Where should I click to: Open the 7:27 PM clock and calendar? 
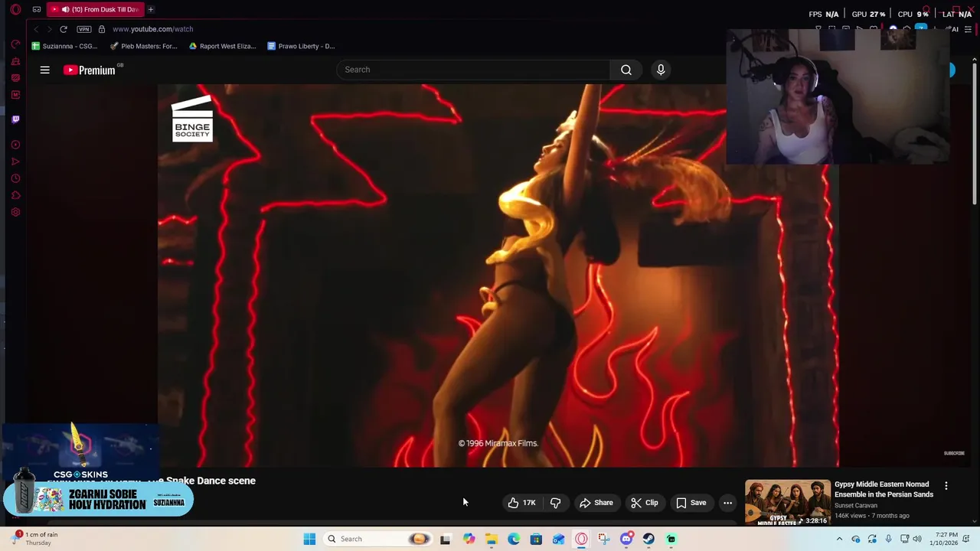[942, 539]
